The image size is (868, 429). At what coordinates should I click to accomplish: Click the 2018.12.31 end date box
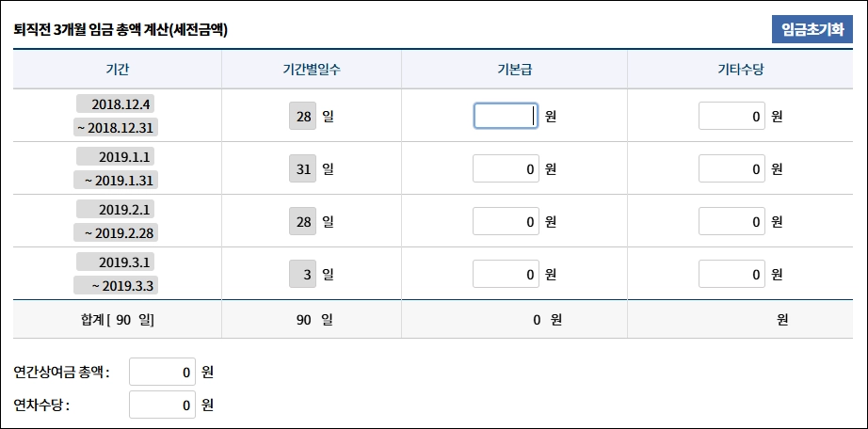(118, 127)
